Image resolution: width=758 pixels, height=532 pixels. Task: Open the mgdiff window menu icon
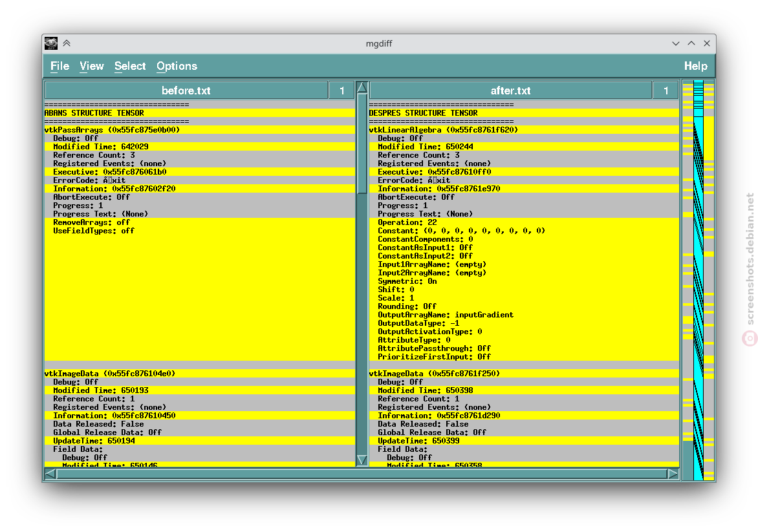[51, 43]
